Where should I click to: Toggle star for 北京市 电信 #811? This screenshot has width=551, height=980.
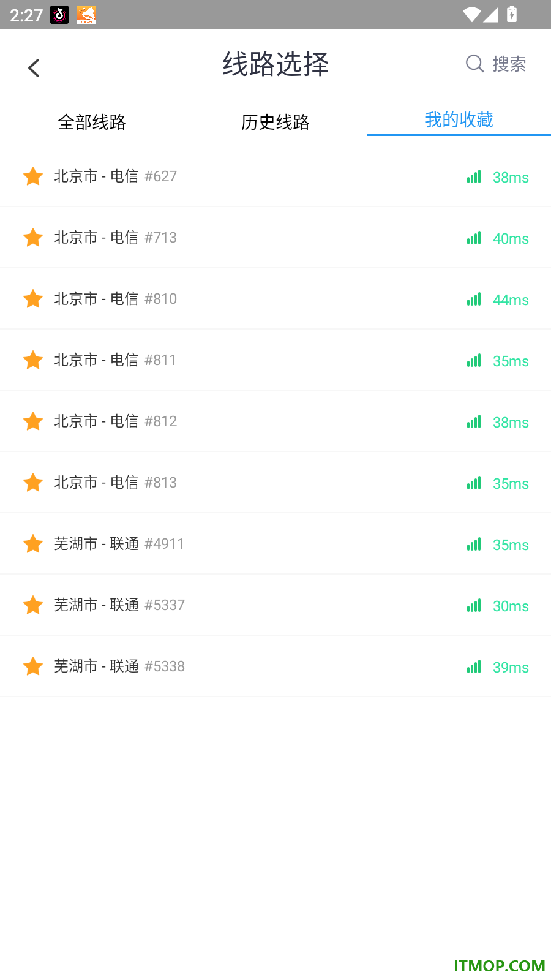pyautogui.click(x=33, y=360)
